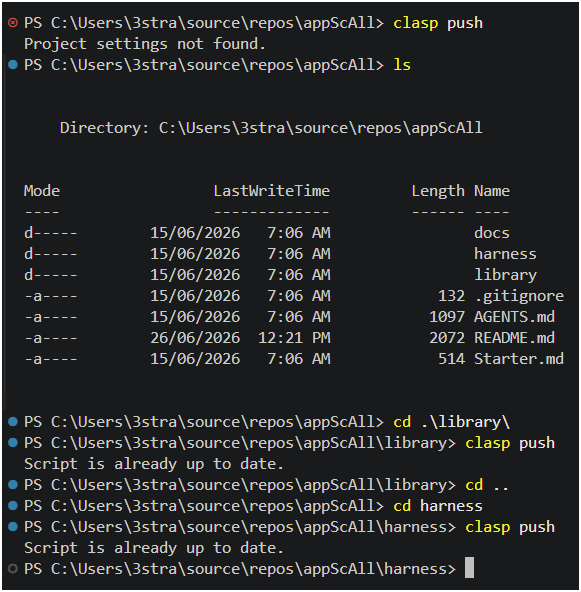The image size is (581, 592).
Task: Click the 'd-----' mode of the docs row
Action: 51,233
